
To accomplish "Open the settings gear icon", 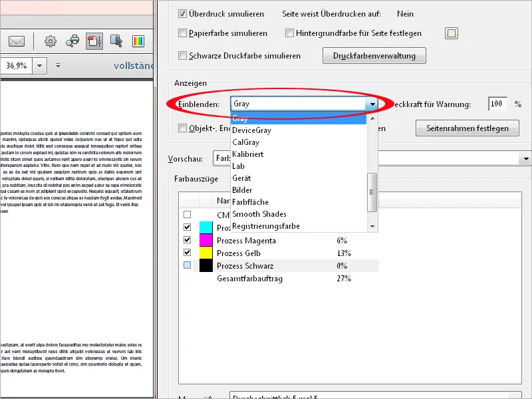I will click(x=51, y=41).
